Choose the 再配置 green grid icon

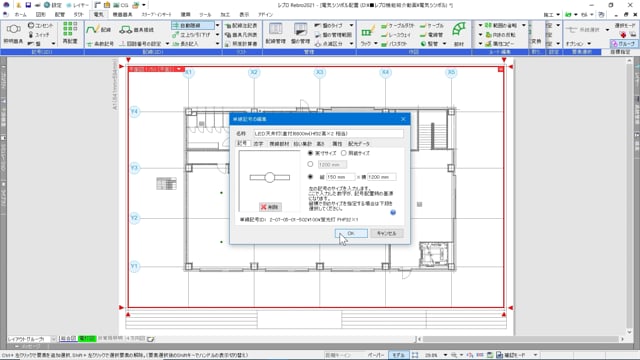coord(70,33)
